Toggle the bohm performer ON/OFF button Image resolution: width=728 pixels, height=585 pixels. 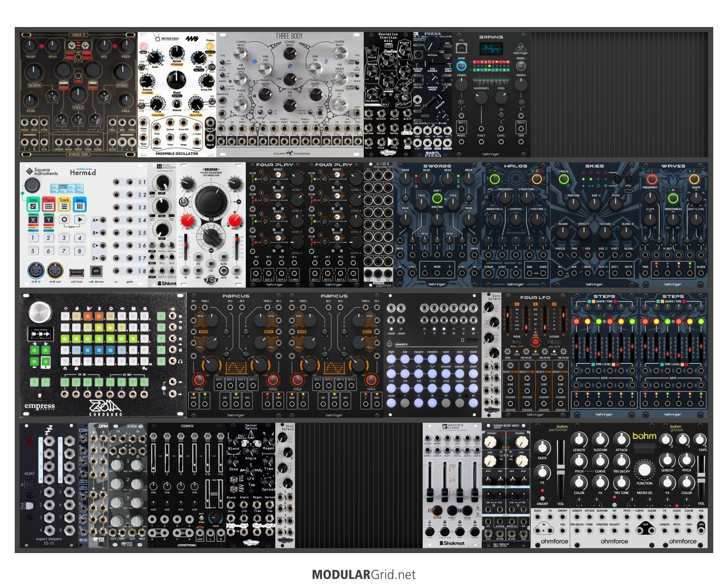pos(542,498)
